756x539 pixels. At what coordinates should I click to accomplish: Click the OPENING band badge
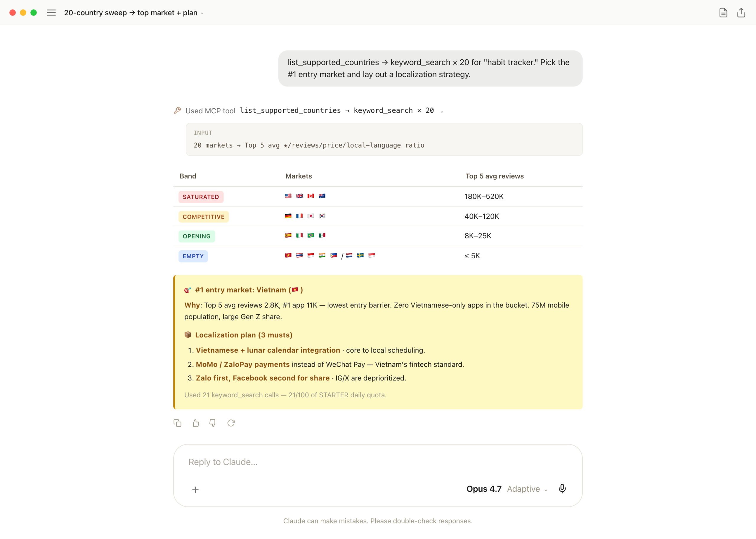click(197, 236)
